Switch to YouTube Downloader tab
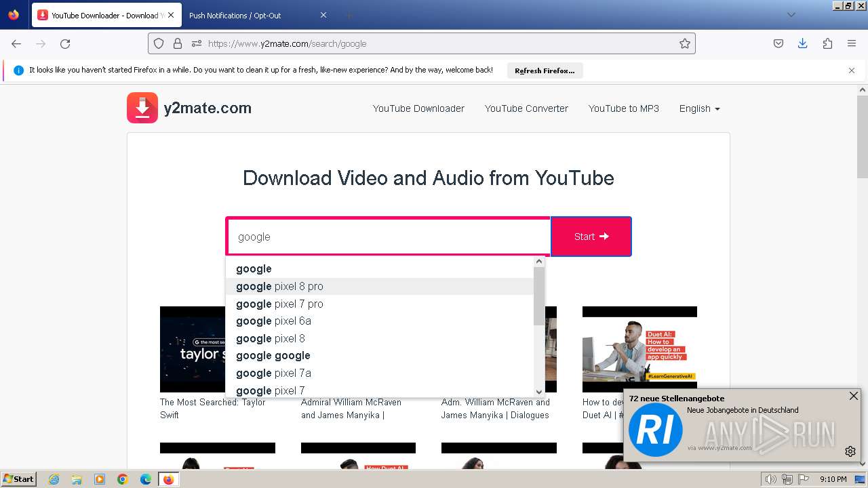Viewport: 868px width, 488px height. click(x=106, y=15)
